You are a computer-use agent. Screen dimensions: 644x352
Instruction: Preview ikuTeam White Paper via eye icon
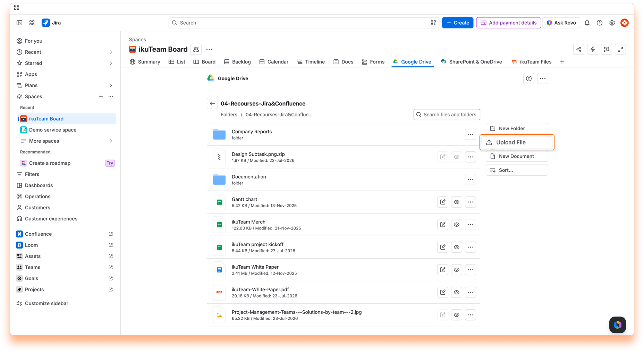[457, 270]
